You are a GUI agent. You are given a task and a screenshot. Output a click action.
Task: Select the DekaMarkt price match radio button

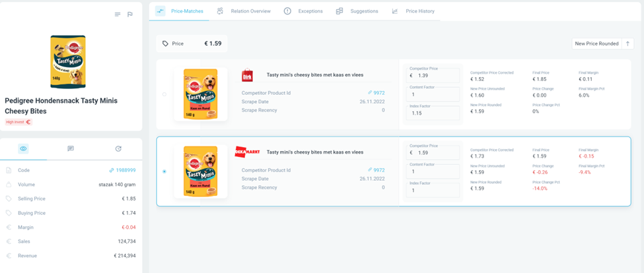pyautogui.click(x=164, y=171)
